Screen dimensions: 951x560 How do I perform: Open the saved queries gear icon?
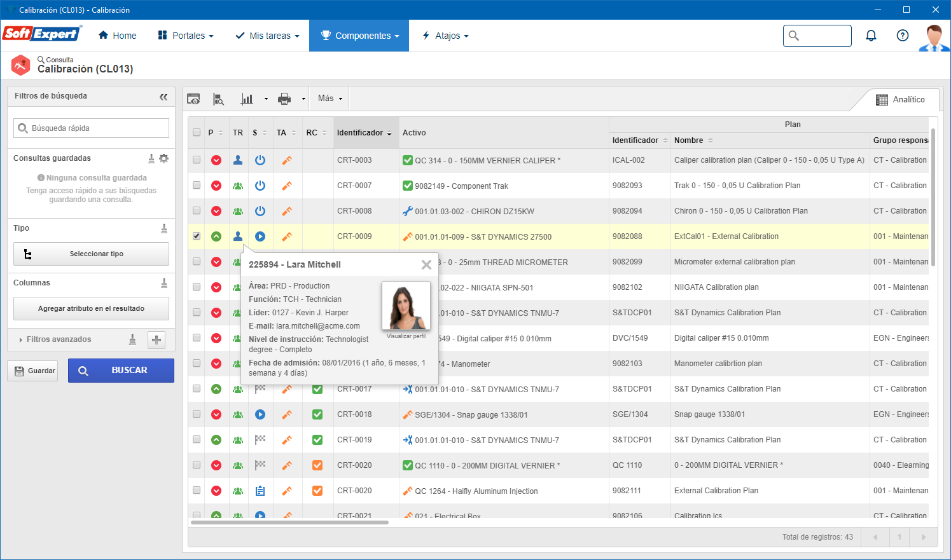pyautogui.click(x=164, y=158)
